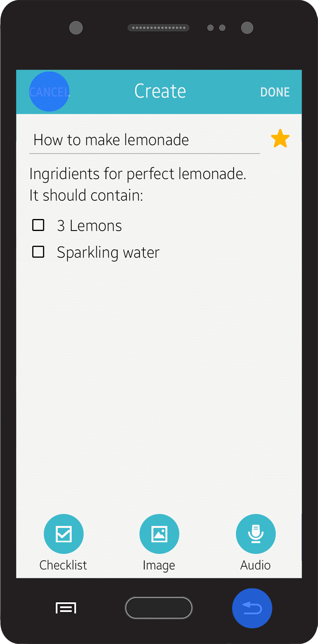Edit the "Sparkling water" item text
The height and width of the screenshot is (644, 318).
tap(108, 252)
